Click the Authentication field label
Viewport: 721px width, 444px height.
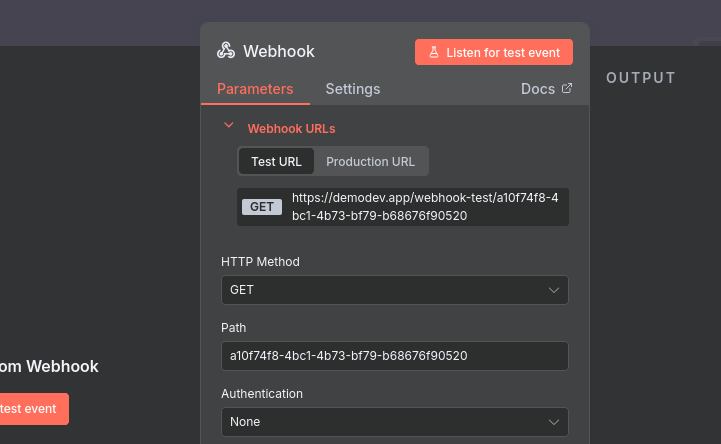coord(262,393)
